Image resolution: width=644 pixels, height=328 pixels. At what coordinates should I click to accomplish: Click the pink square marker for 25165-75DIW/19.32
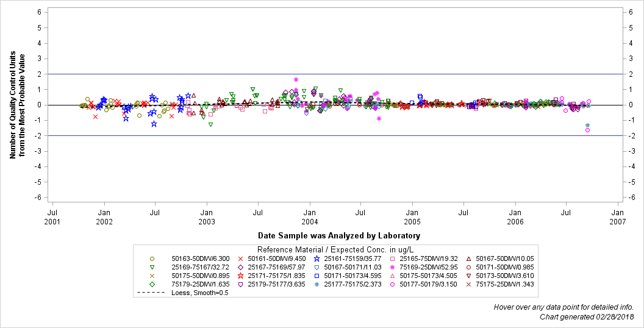point(392,259)
